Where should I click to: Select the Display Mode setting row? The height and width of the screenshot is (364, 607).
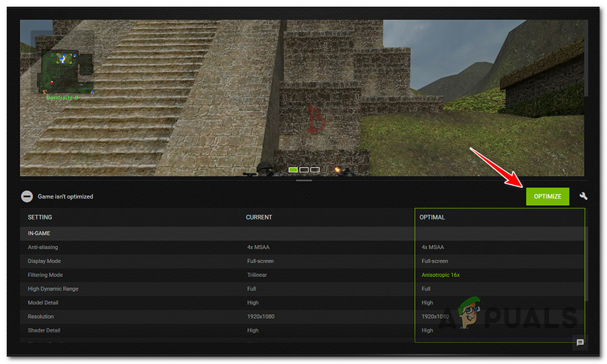[x=302, y=261]
